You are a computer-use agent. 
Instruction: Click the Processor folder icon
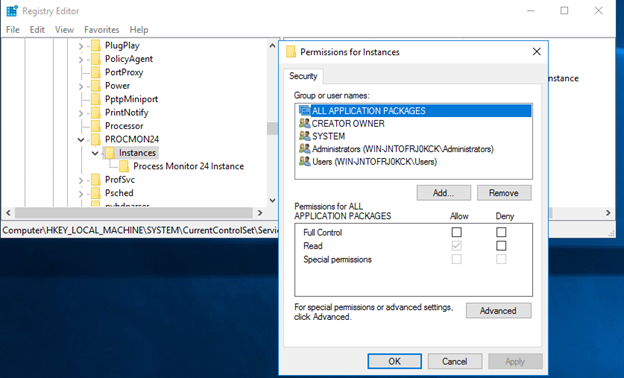[96, 126]
